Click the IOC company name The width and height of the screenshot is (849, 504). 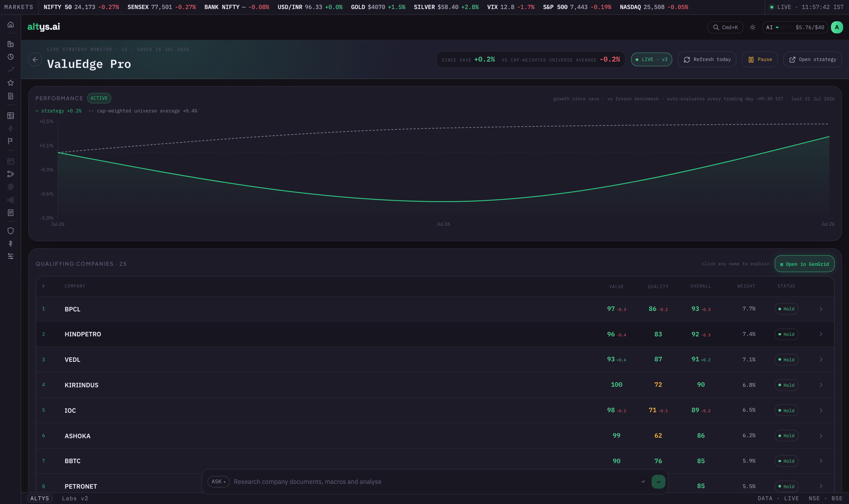[70, 411]
